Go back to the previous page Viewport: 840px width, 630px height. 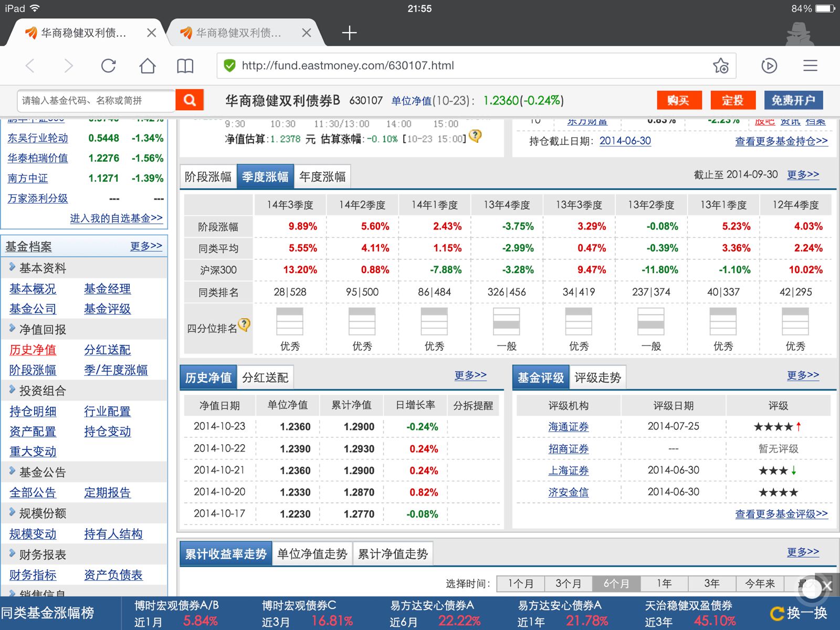tap(30, 66)
